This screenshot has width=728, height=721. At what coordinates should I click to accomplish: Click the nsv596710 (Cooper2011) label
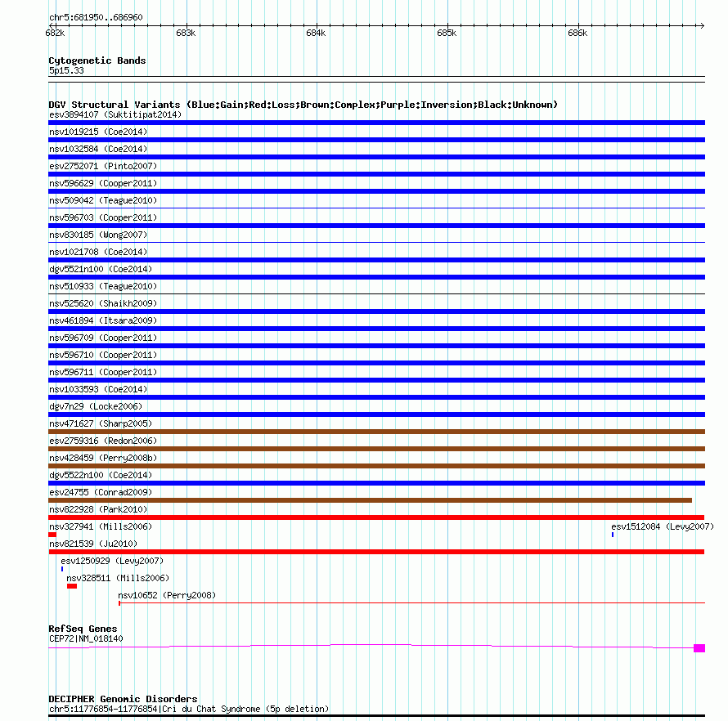[103, 355]
